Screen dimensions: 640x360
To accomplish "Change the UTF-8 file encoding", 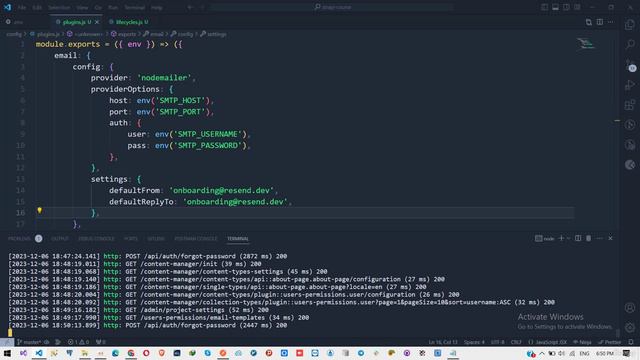I will pos(498,342).
